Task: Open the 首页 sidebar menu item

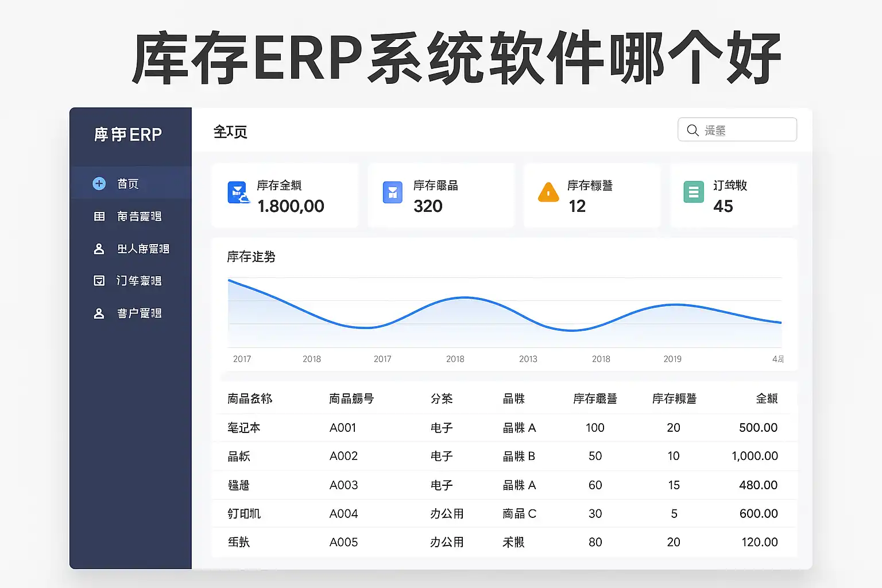Action: [128, 184]
